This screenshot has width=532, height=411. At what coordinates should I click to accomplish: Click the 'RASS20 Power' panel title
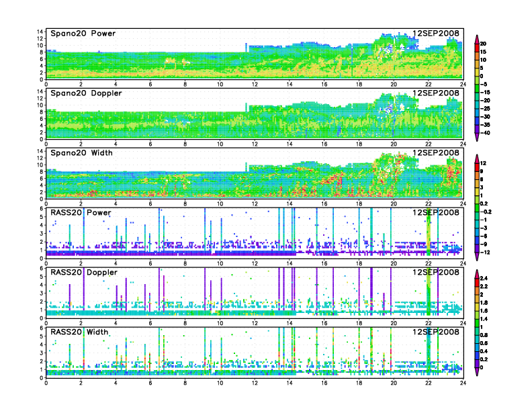tap(81, 213)
